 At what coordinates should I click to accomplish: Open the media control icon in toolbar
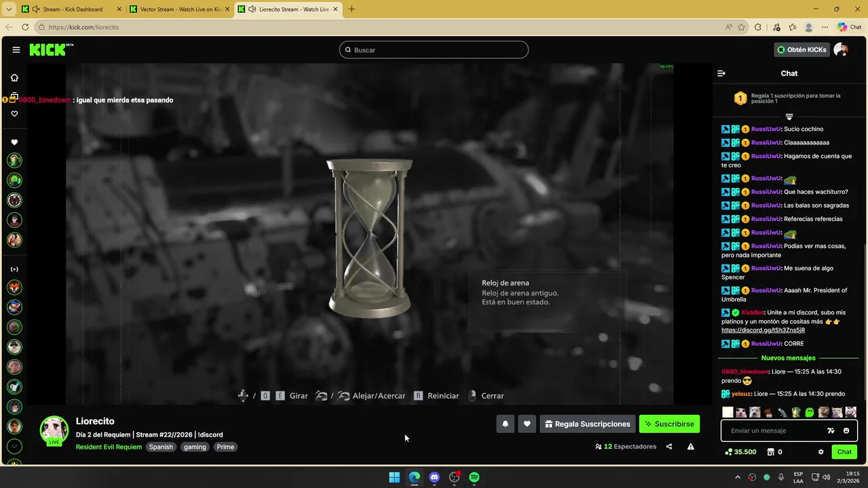(776, 27)
